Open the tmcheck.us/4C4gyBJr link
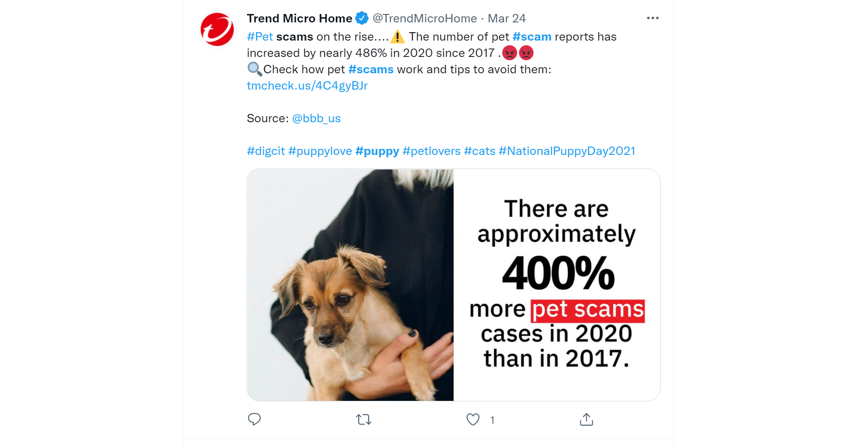 tap(307, 86)
